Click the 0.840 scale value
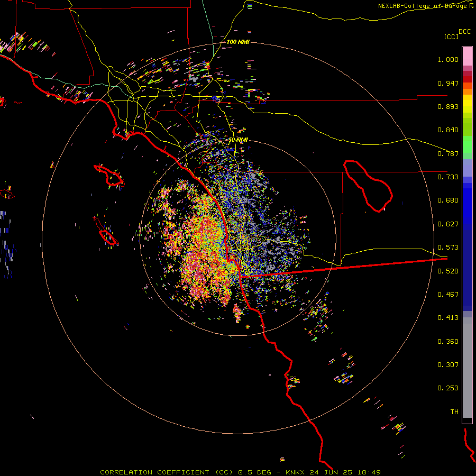 pos(448,130)
